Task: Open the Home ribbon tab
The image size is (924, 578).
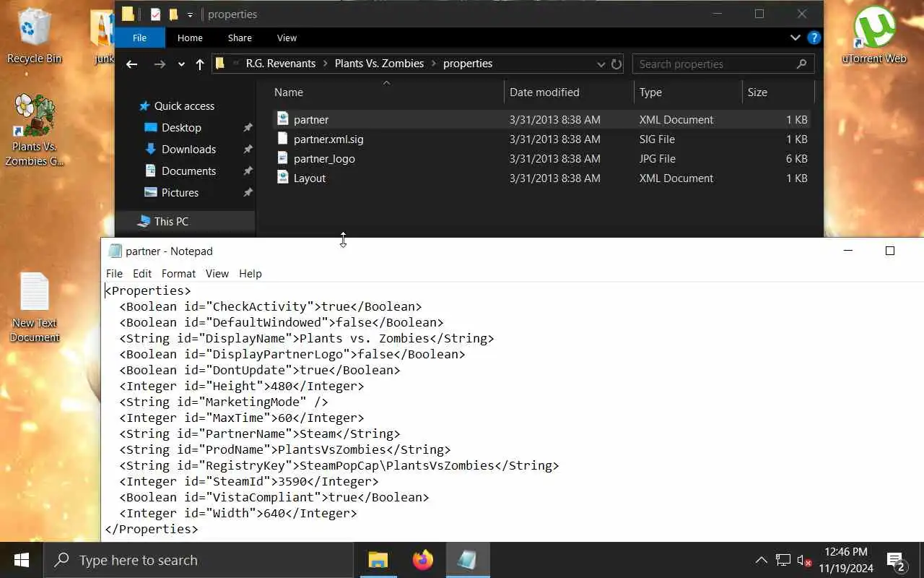Action: pos(190,38)
